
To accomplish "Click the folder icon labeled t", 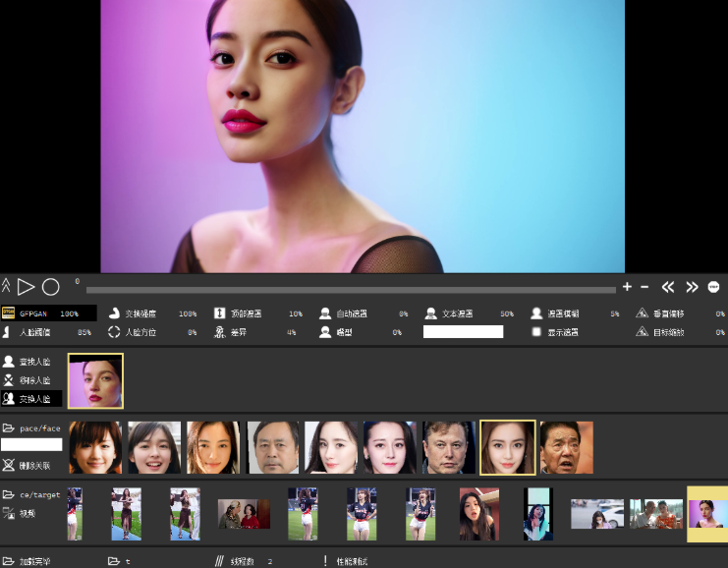I will coord(114,561).
